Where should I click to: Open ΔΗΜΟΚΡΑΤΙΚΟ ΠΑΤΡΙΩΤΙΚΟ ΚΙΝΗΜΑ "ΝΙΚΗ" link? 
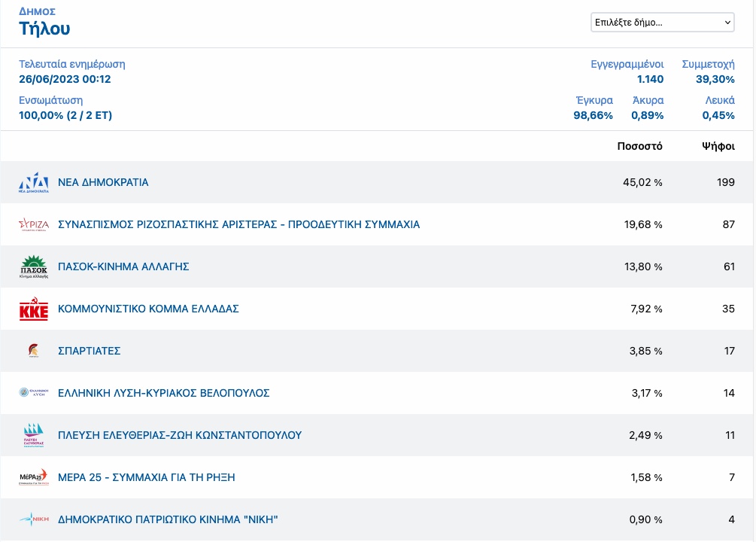(168, 519)
